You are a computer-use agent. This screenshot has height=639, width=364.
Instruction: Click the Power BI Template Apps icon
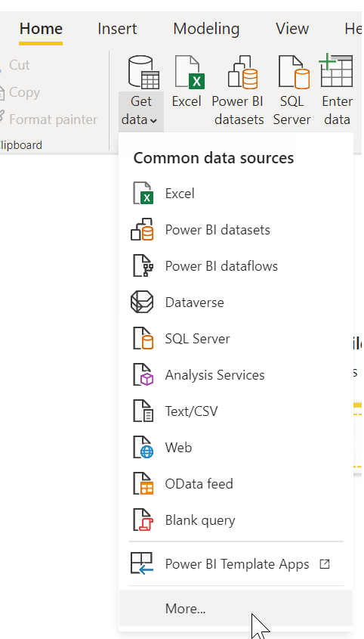(142, 564)
